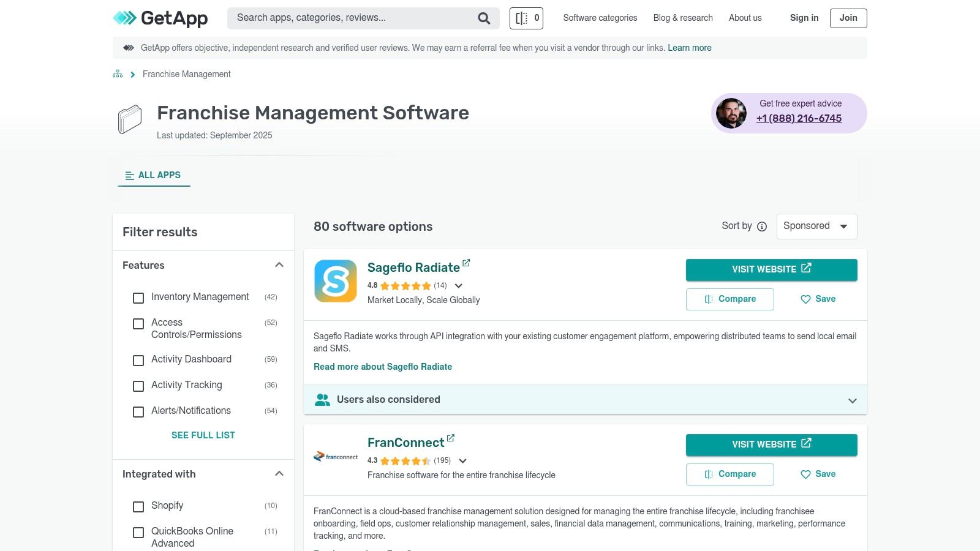Click Visit Website for Sageflo Radiate

771,269
